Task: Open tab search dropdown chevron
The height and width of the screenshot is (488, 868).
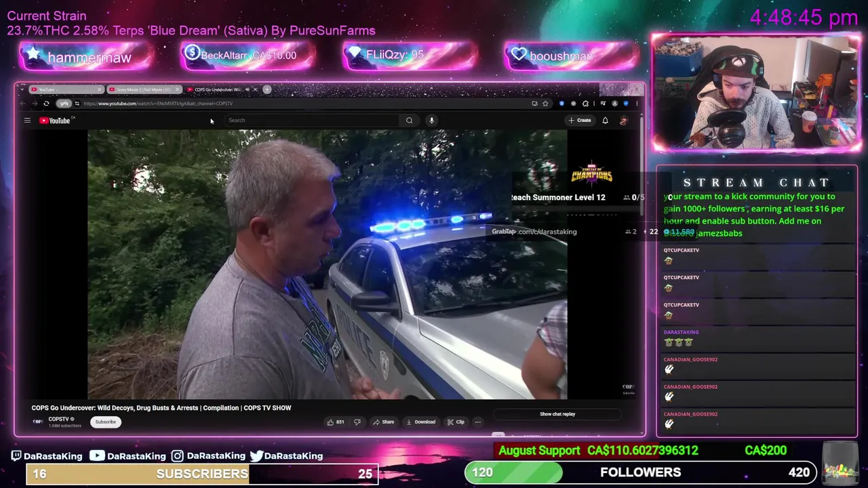Action: (24, 89)
